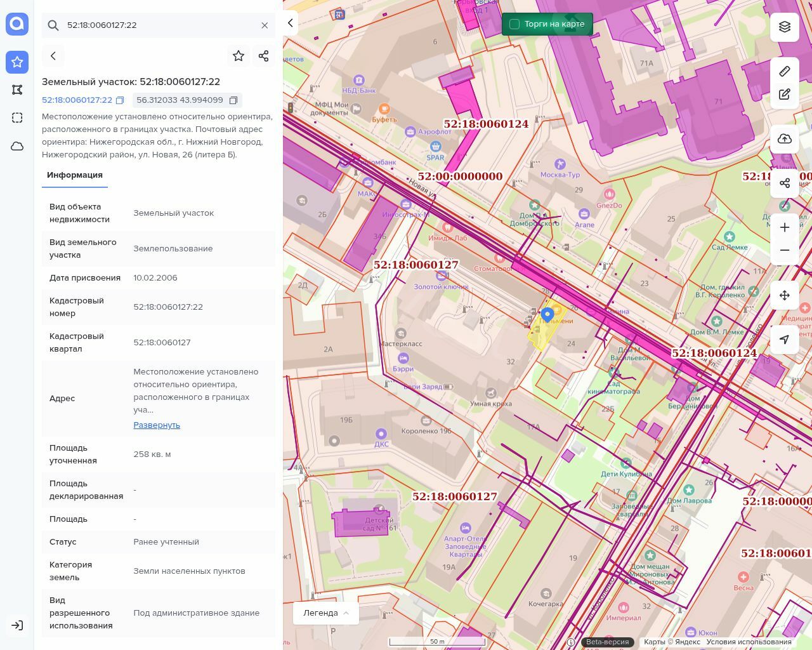Go back from the plot details
Viewport: 812px width, 650px height.
(53, 56)
